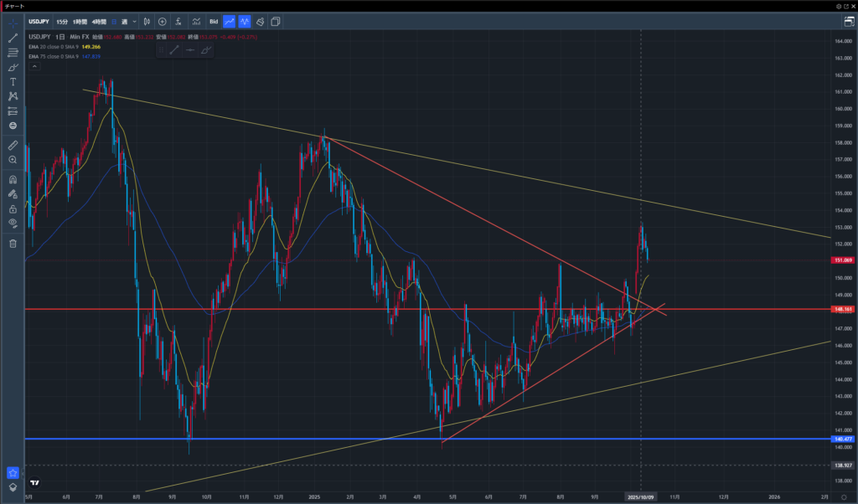Click the USDJPY symbol button

click(x=39, y=21)
